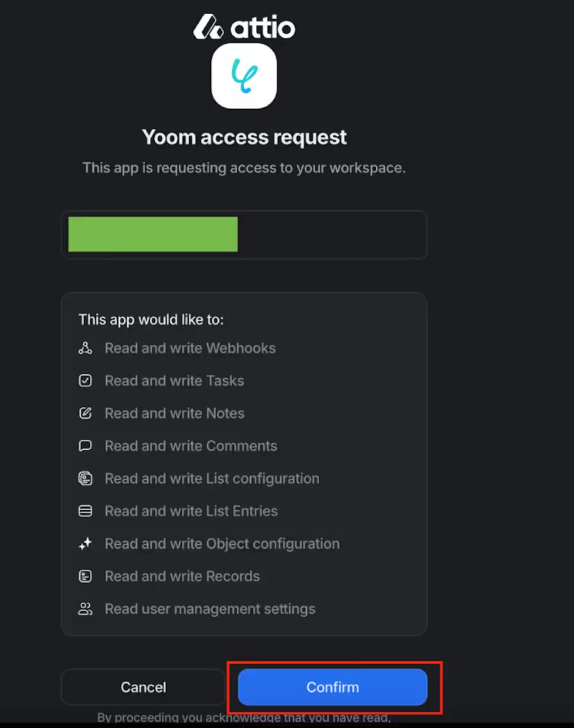Image resolution: width=574 pixels, height=728 pixels.
Task: Click the Webhooks permission icon
Action: [x=85, y=348]
